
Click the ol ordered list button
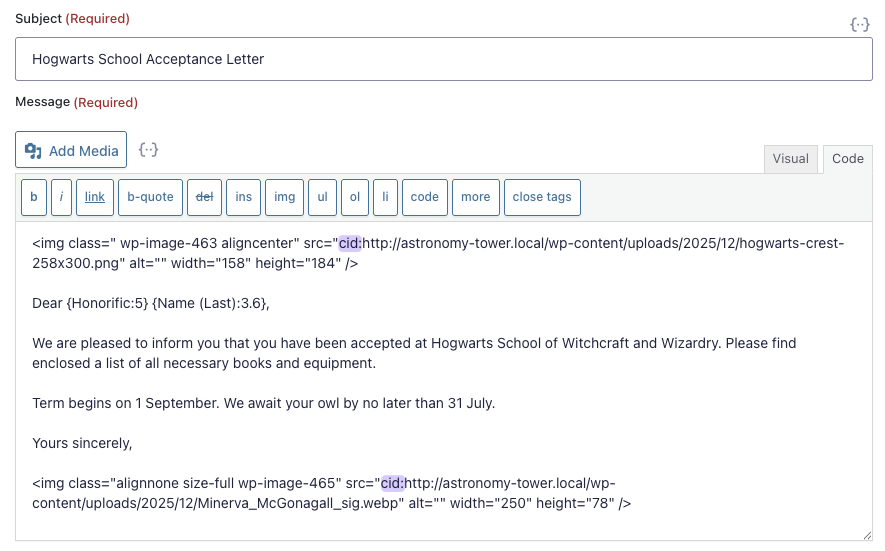click(355, 197)
